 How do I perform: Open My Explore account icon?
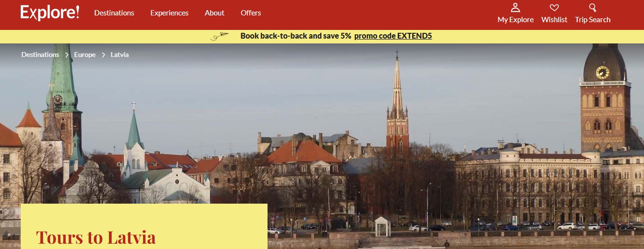pyautogui.click(x=515, y=8)
